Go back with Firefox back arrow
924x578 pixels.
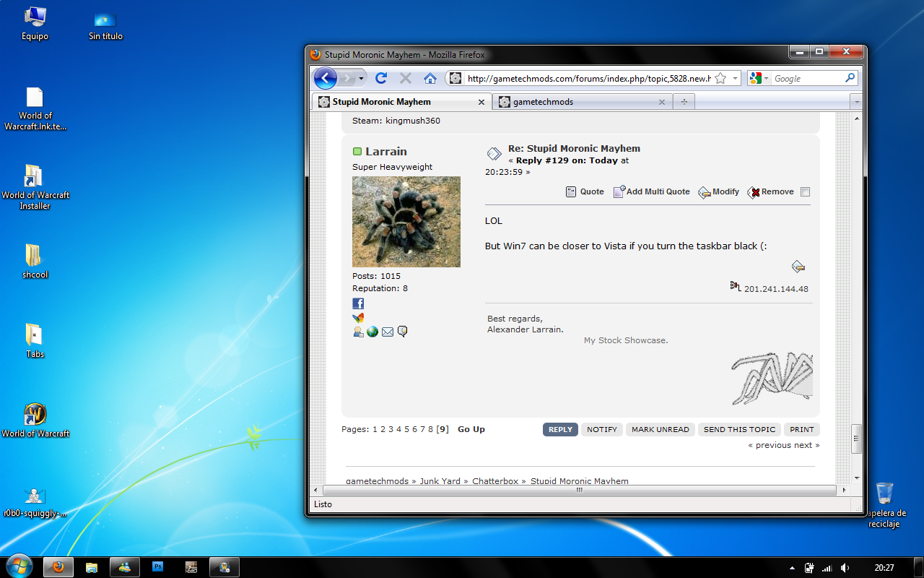tap(326, 78)
